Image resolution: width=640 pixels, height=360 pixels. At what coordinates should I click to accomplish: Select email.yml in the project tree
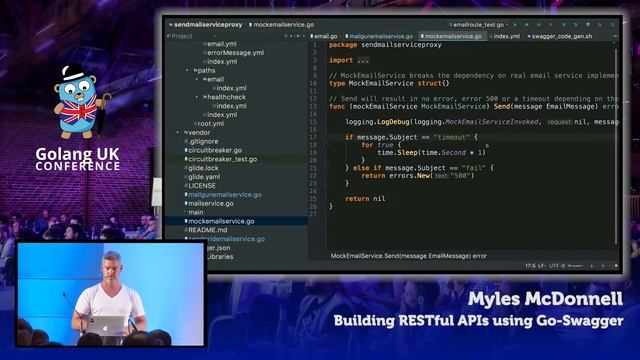220,44
